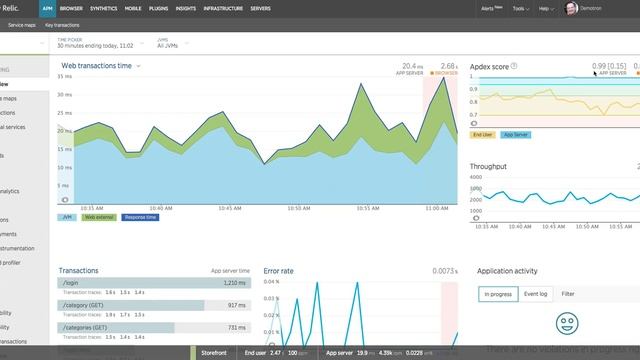This screenshot has width=640, height=360.
Task: Open the Alerts menu
Action: [491, 9]
